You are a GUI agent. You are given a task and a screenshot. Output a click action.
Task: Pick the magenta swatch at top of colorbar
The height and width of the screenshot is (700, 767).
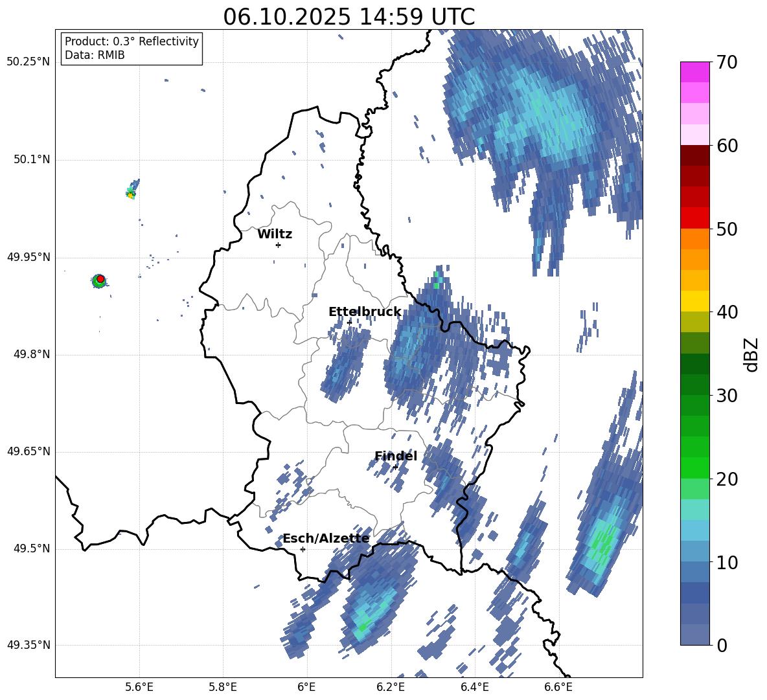click(x=694, y=72)
